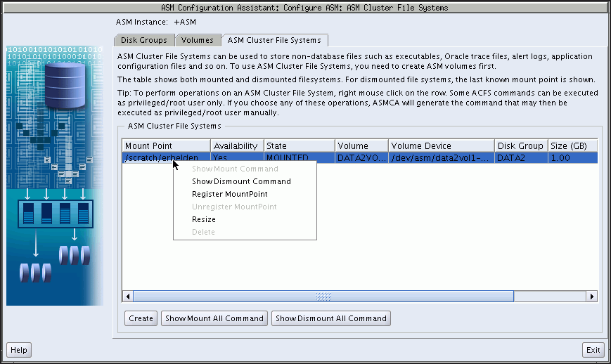The image size is (611, 364).
Task: Click the Mount Point column header
Action: 165,145
